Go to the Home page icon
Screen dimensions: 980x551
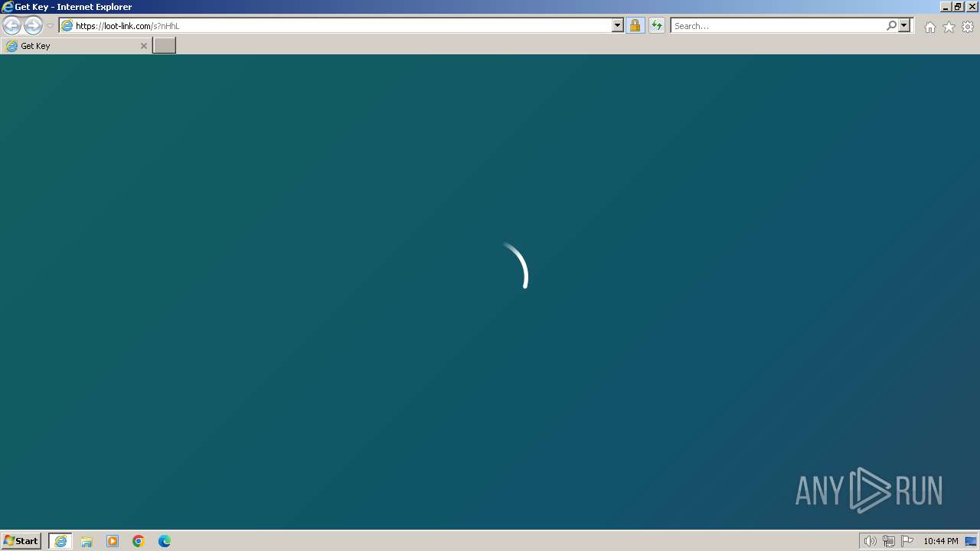pos(929,27)
